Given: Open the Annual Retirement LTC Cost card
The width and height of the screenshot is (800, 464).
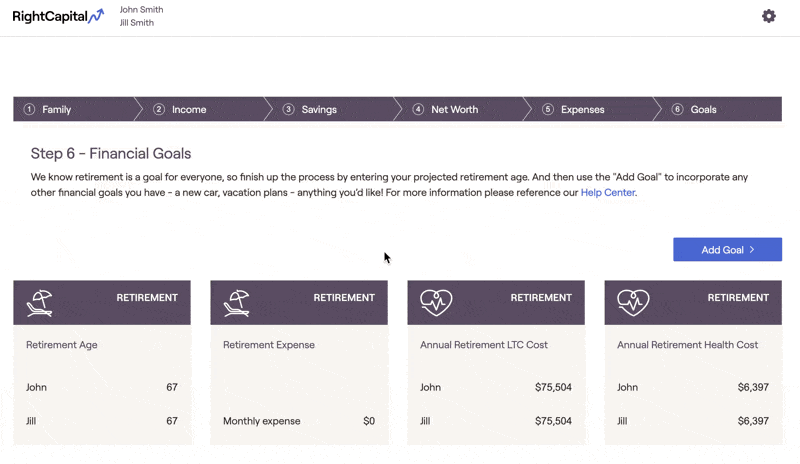Looking at the screenshot, I should 496,362.
